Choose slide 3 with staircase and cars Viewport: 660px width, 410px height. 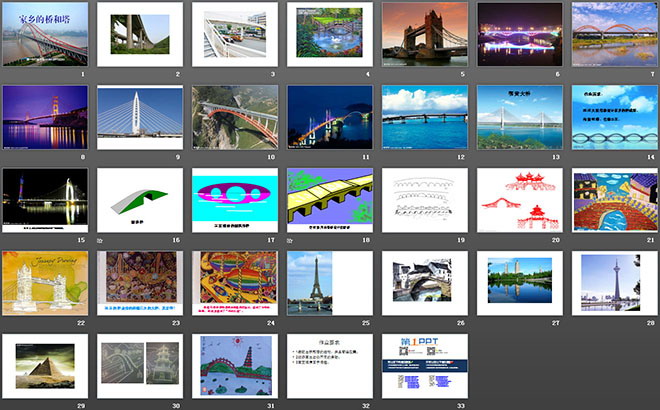coord(234,34)
